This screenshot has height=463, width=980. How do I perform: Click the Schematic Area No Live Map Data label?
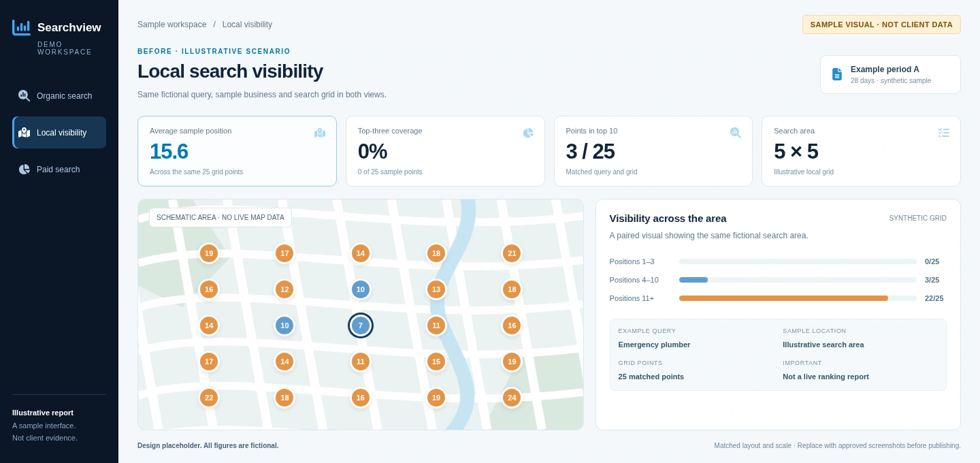[x=220, y=218]
